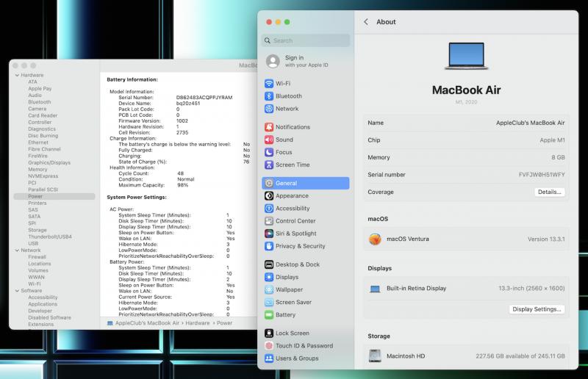Collapse the Network section in System Information

(x=17, y=250)
